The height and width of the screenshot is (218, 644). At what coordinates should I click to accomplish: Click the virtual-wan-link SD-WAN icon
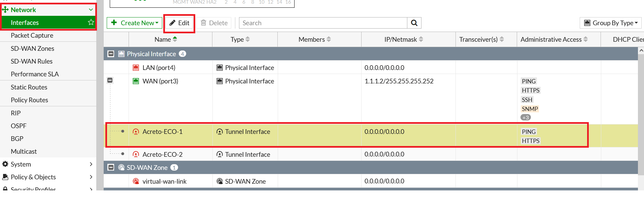pyautogui.click(x=136, y=181)
